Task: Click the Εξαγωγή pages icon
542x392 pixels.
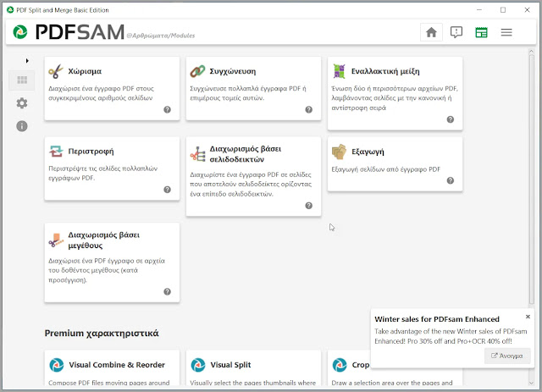Action: pyautogui.click(x=339, y=152)
